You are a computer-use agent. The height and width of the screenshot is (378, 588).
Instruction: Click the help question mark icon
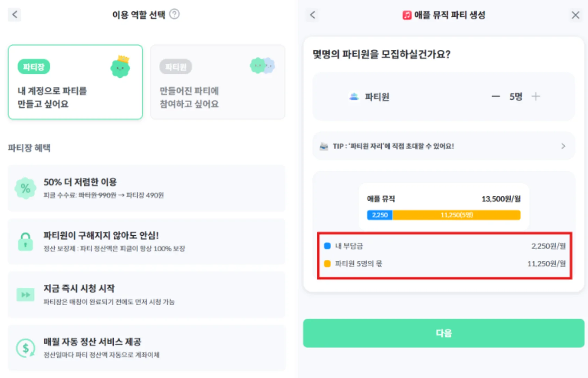(174, 14)
